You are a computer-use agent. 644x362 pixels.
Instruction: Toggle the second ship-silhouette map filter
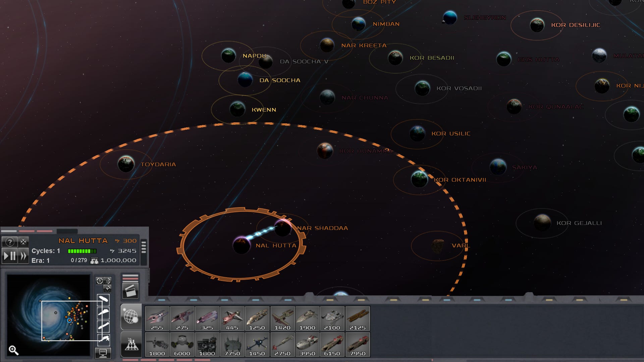(x=103, y=313)
